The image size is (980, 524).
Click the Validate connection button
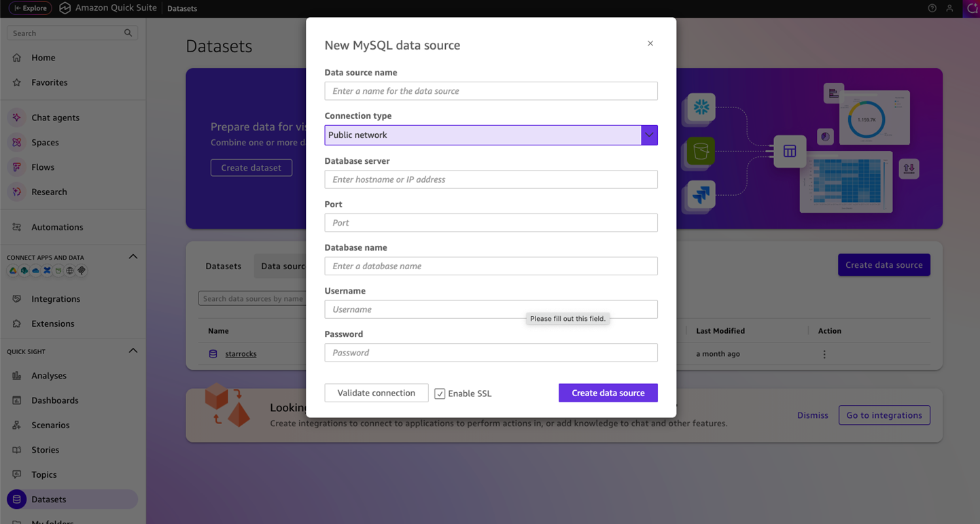point(376,393)
